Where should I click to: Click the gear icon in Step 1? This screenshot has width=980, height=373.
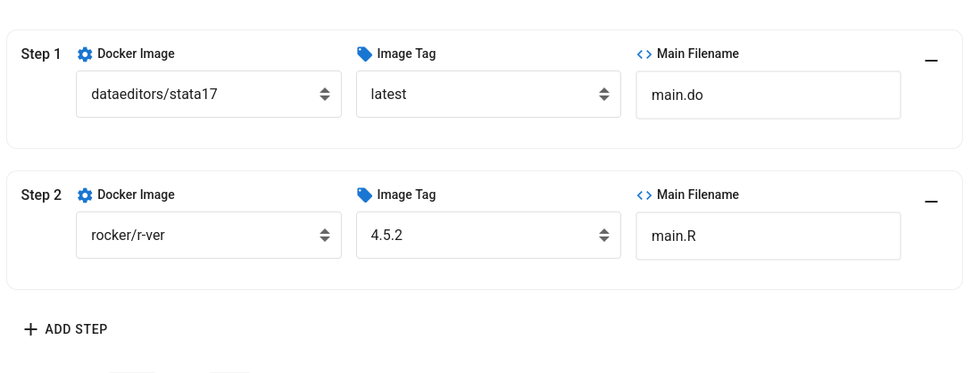coord(85,54)
